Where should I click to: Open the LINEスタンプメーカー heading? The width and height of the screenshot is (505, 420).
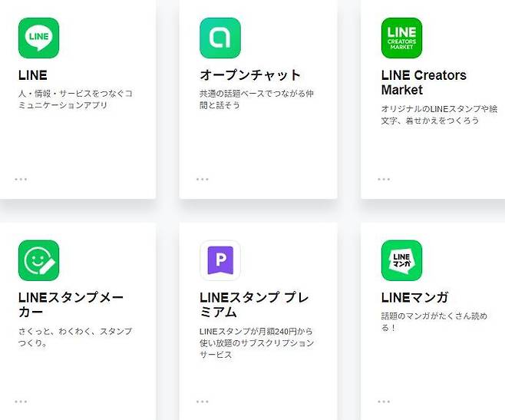tap(71, 305)
